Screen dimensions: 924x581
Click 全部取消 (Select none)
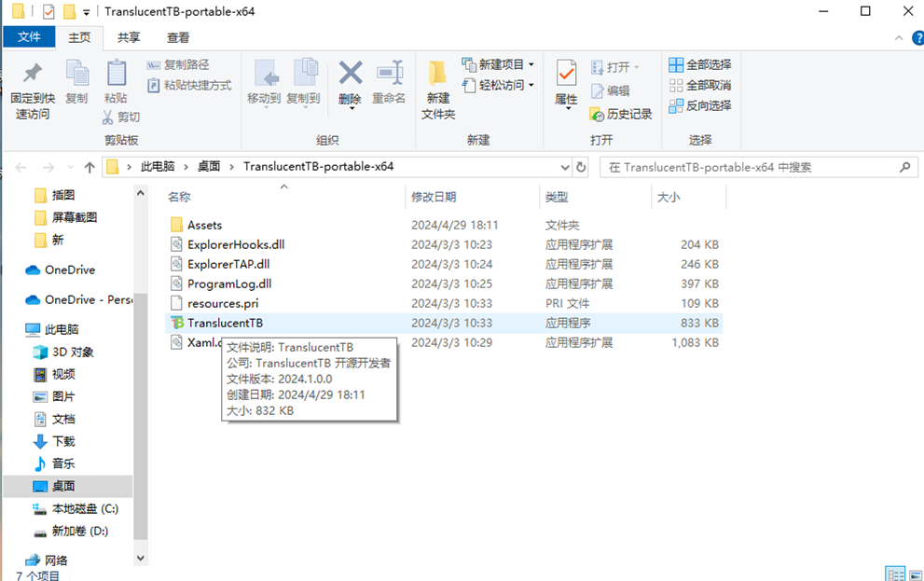tap(700, 86)
